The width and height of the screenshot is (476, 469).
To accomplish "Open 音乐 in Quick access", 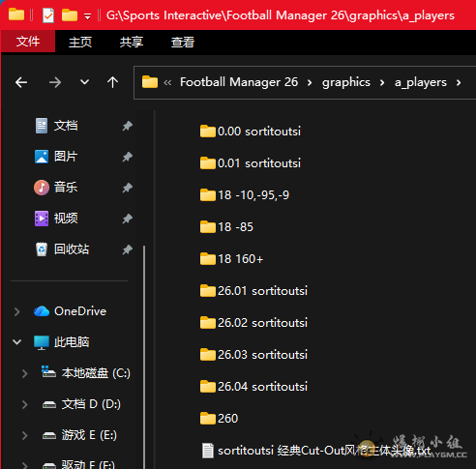I will point(66,188).
